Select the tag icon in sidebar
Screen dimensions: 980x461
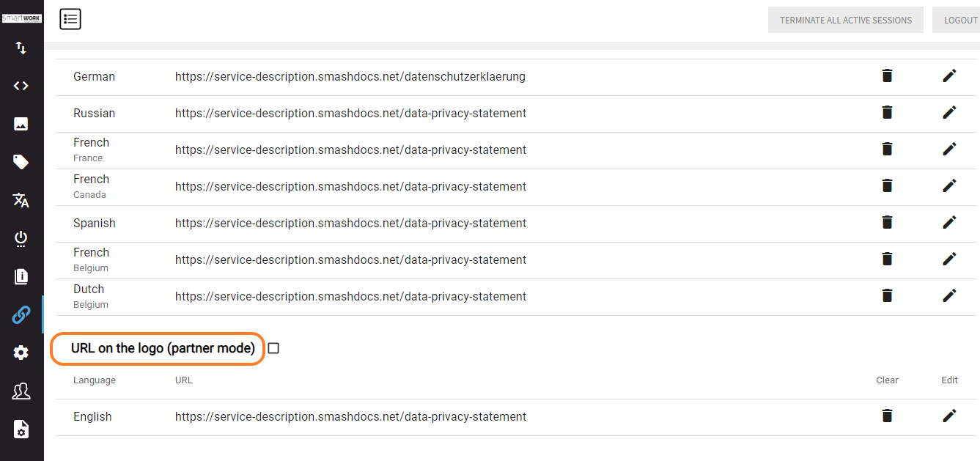click(21, 162)
